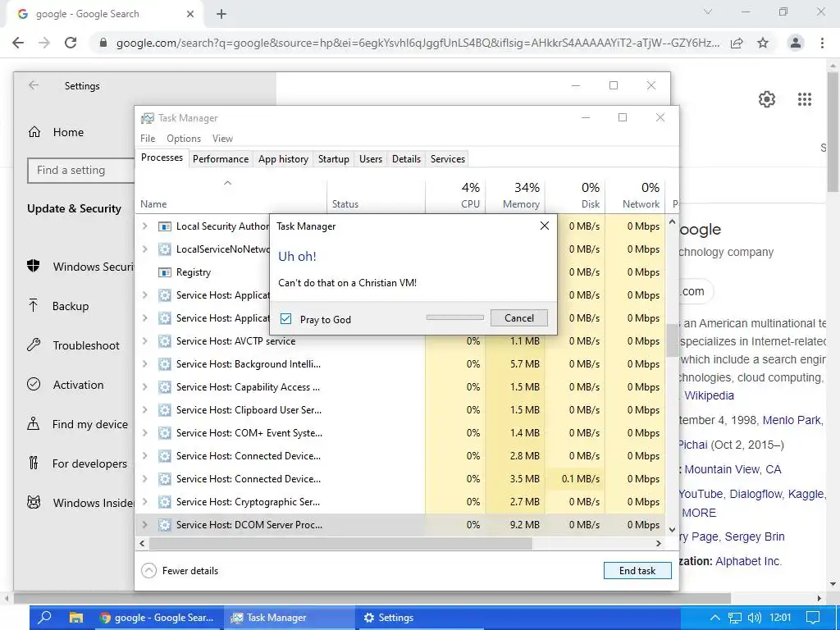The width and height of the screenshot is (840, 630).
Task: Open Google search settings gear
Action: [767, 99]
